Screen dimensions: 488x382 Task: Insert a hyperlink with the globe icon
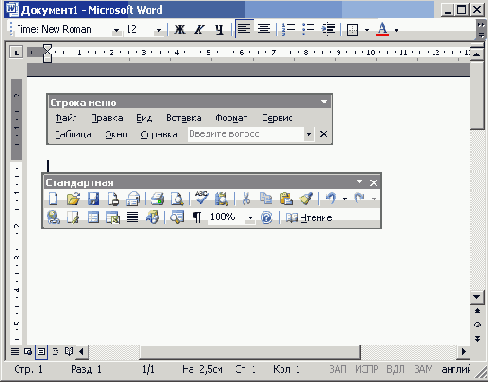(x=53, y=217)
